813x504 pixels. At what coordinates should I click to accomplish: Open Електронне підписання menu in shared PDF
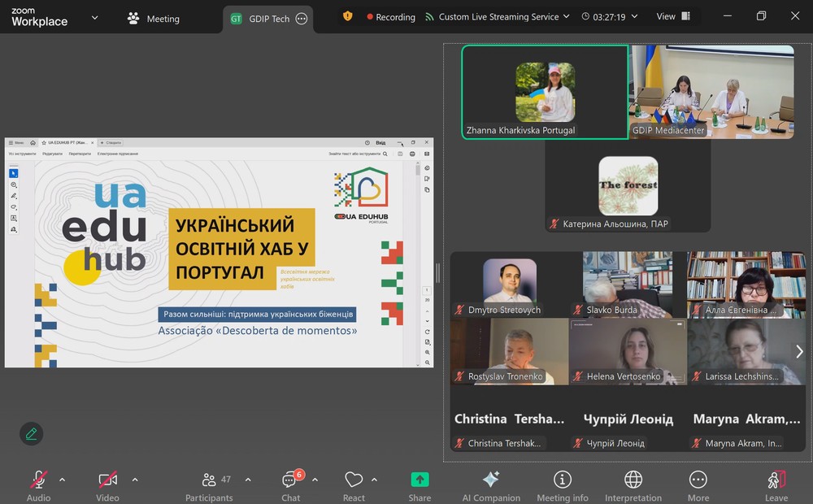click(118, 154)
